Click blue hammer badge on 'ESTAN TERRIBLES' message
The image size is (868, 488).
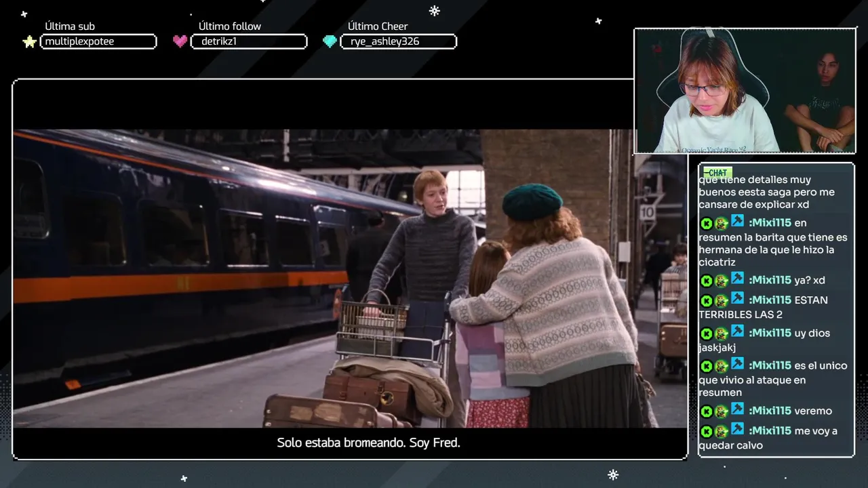(738, 298)
